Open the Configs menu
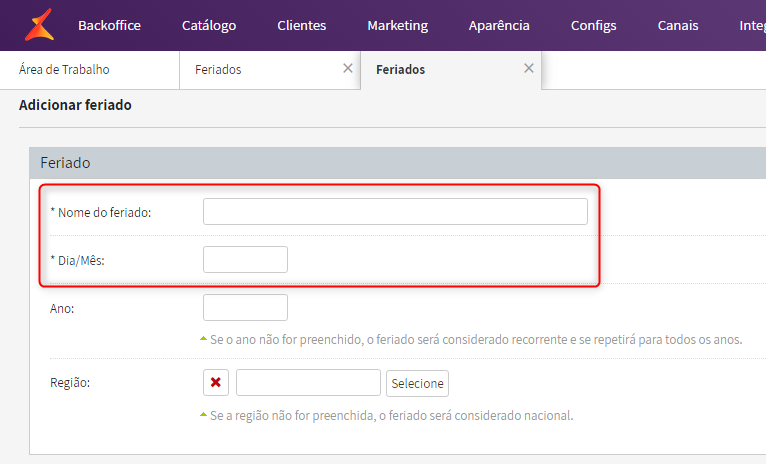 coord(594,25)
